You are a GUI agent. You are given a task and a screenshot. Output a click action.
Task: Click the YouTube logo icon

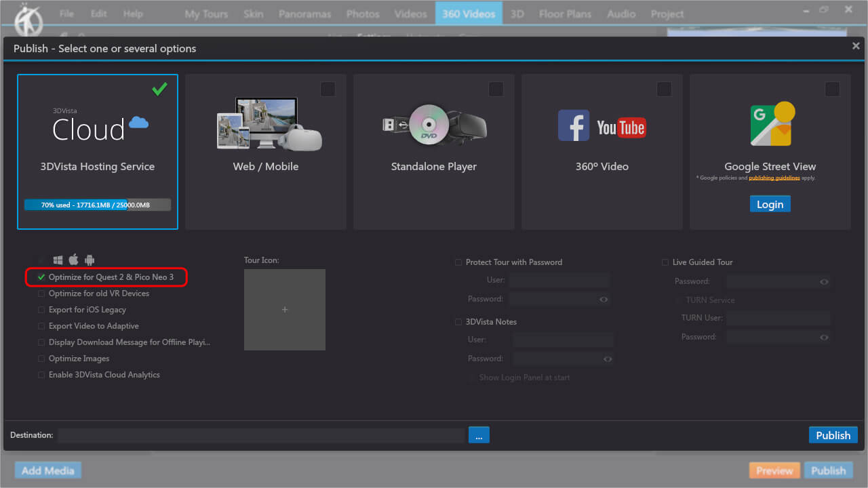(621, 127)
